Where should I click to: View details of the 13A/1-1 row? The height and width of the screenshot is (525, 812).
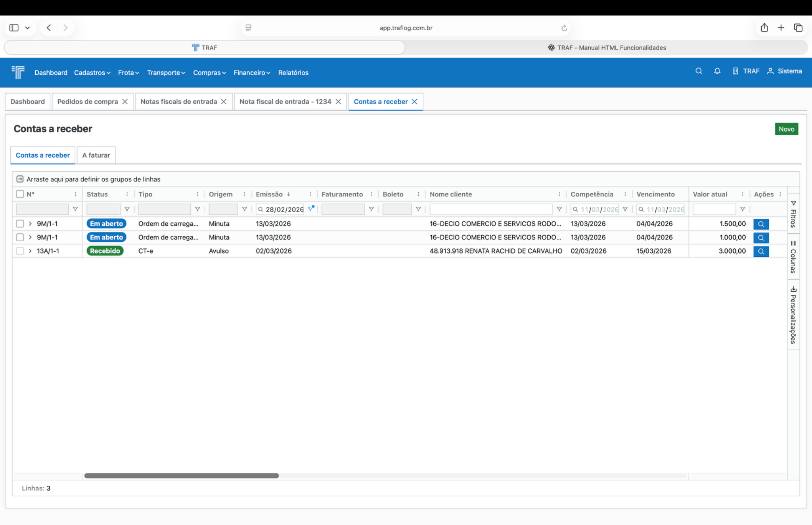click(x=760, y=251)
